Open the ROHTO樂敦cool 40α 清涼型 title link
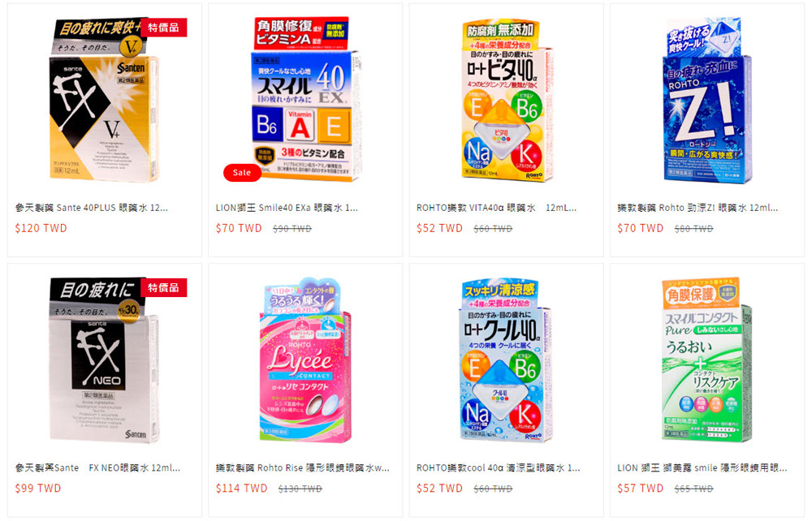 [499, 467]
